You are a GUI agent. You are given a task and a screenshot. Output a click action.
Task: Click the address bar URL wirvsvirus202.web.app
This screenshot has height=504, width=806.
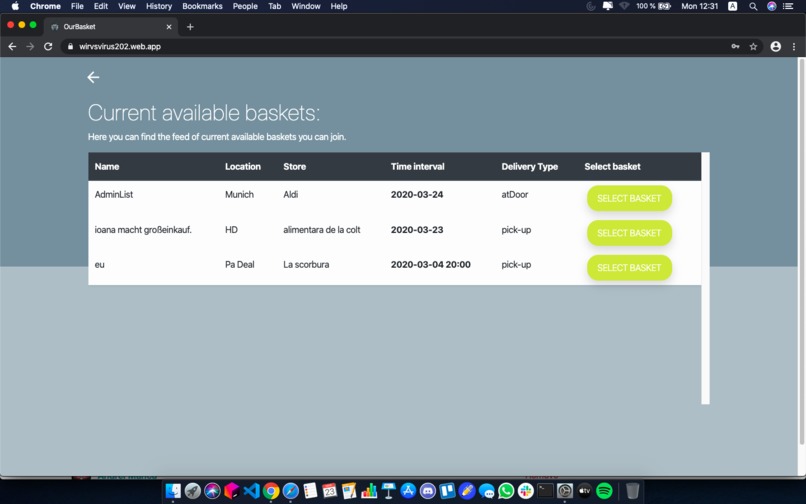[x=120, y=46]
